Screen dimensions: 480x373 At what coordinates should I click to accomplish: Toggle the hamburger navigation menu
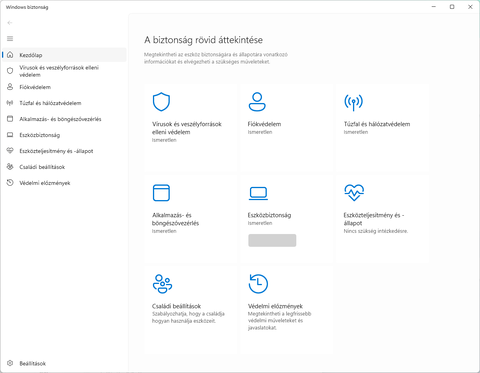point(10,39)
